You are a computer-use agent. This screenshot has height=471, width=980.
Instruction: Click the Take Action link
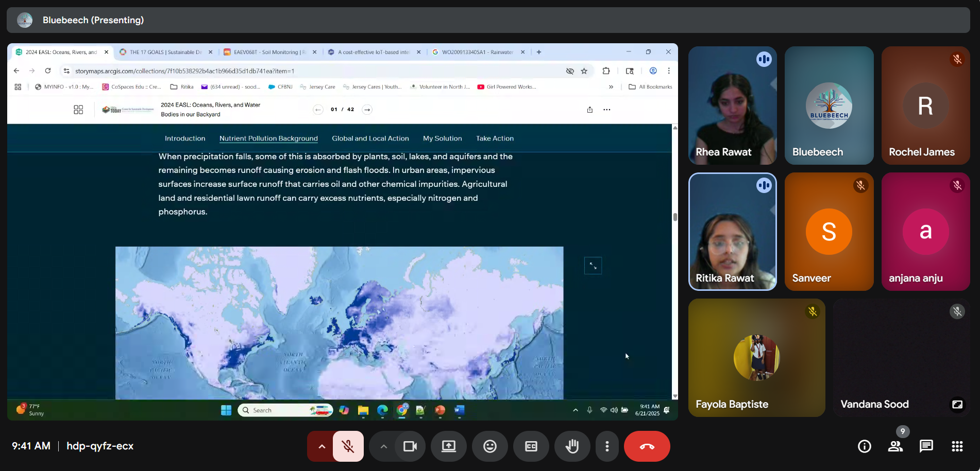[x=495, y=138]
